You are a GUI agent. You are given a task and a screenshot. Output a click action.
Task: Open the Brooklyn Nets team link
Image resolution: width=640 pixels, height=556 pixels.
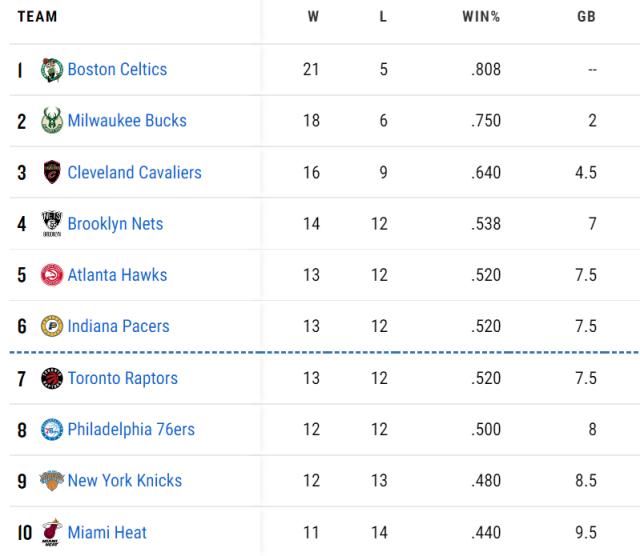[115, 224]
